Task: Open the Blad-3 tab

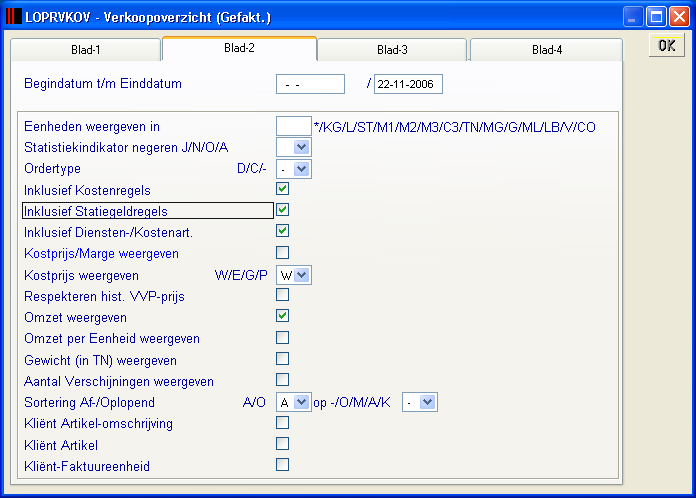Action: [x=392, y=50]
